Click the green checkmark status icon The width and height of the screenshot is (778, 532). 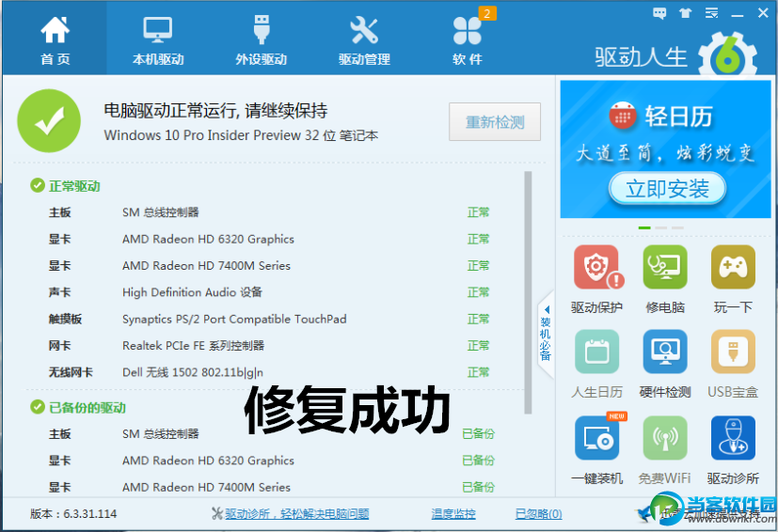click(x=49, y=120)
